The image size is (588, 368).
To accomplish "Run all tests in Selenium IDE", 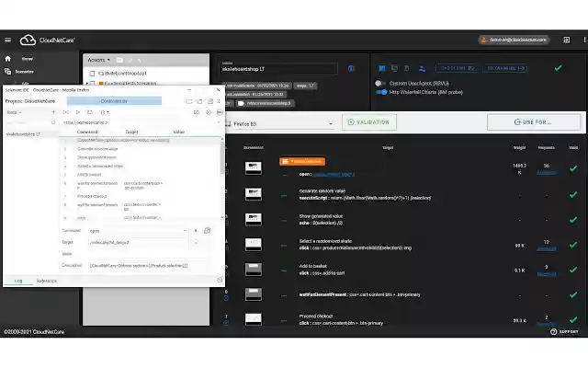I will tap(66, 112).
